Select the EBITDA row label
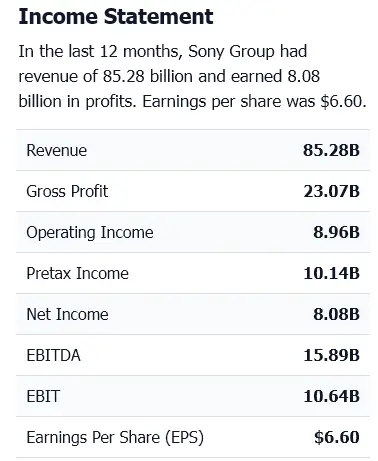 point(53,355)
